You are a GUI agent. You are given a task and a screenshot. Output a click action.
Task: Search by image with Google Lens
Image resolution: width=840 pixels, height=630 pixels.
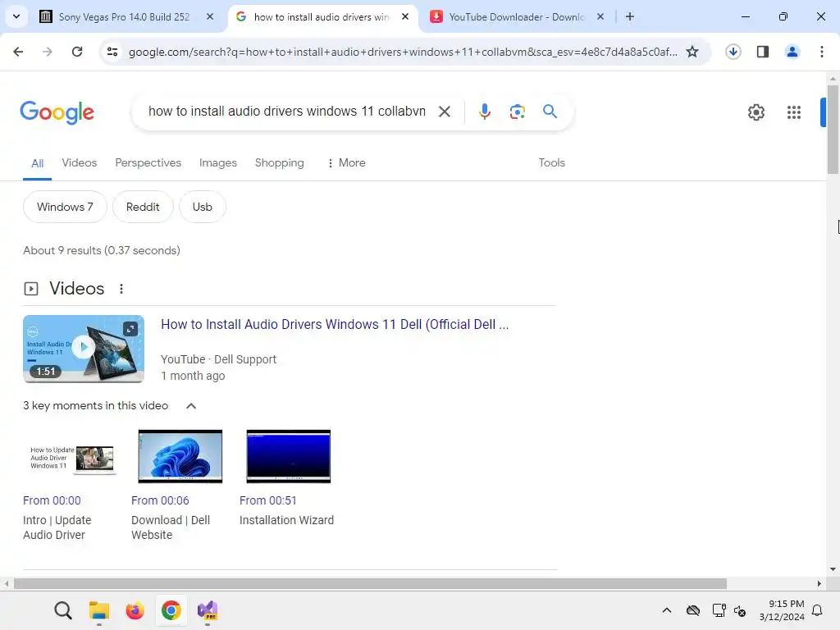[517, 112]
